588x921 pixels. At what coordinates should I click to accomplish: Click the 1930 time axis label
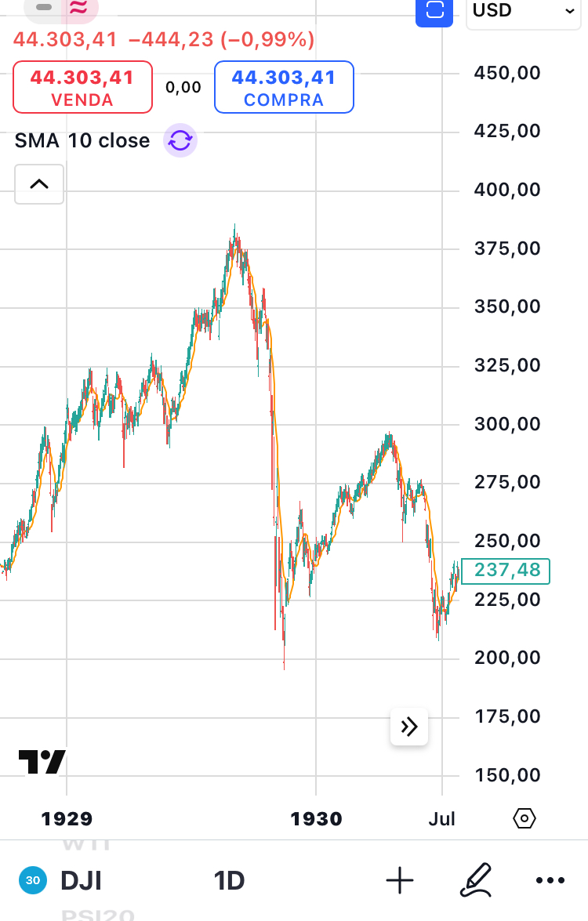click(x=316, y=819)
